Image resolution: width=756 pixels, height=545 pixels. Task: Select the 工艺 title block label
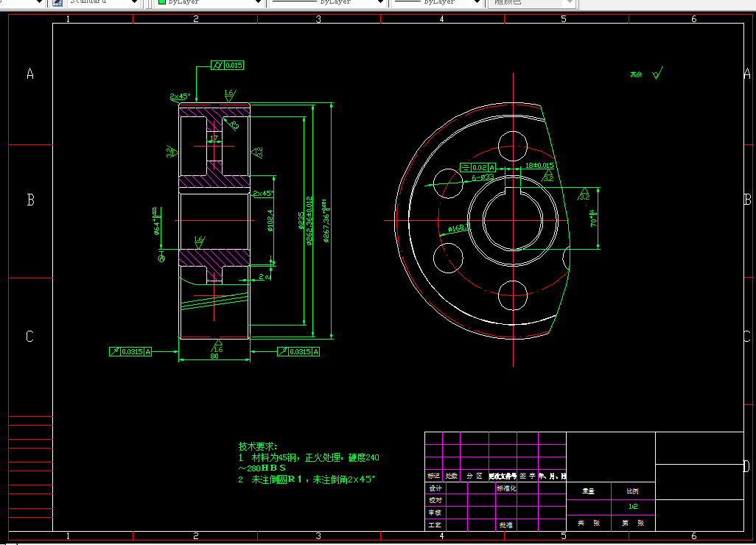(x=435, y=525)
